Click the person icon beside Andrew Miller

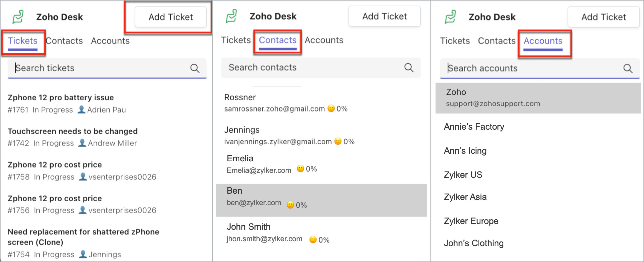click(x=82, y=143)
